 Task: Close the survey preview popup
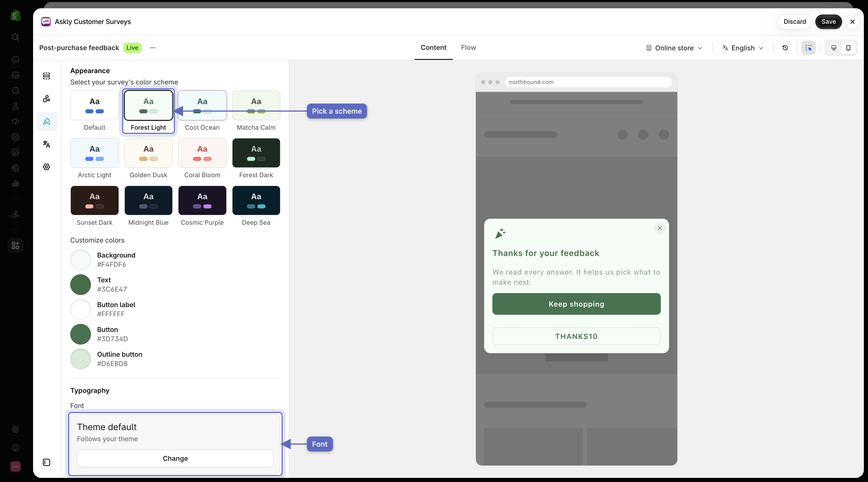[660, 228]
